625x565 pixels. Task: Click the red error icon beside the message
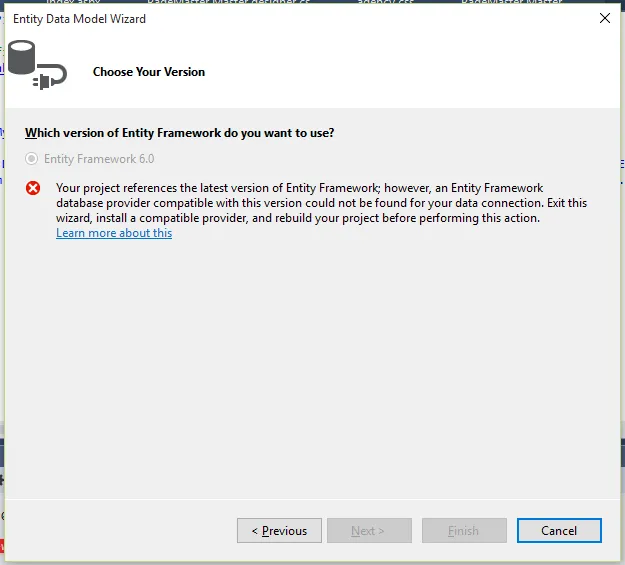33,188
